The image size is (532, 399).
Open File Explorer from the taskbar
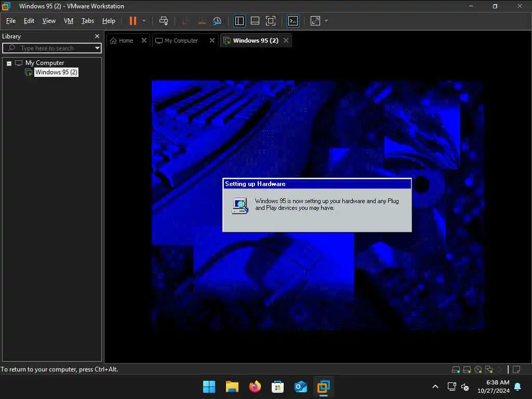tap(232, 387)
